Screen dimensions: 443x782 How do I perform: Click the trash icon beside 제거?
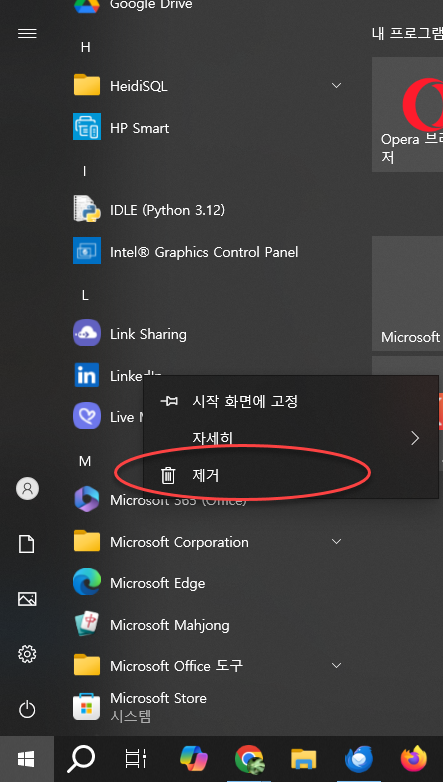click(x=169, y=475)
